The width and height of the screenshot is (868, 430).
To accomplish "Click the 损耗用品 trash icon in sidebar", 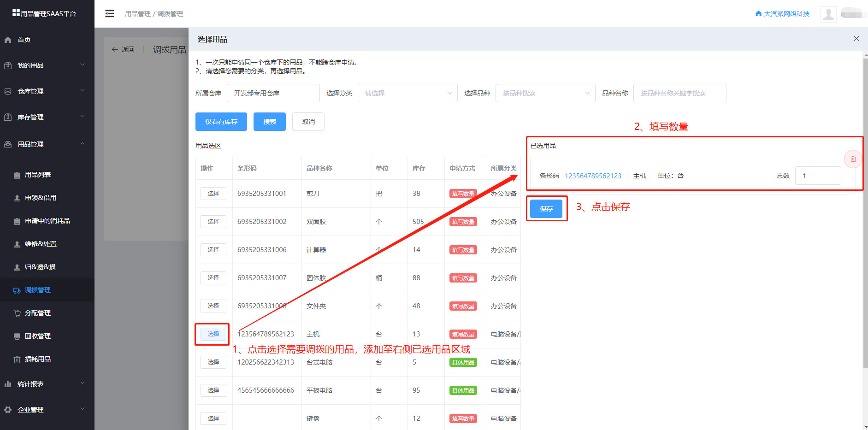I will tap(17, 359).
